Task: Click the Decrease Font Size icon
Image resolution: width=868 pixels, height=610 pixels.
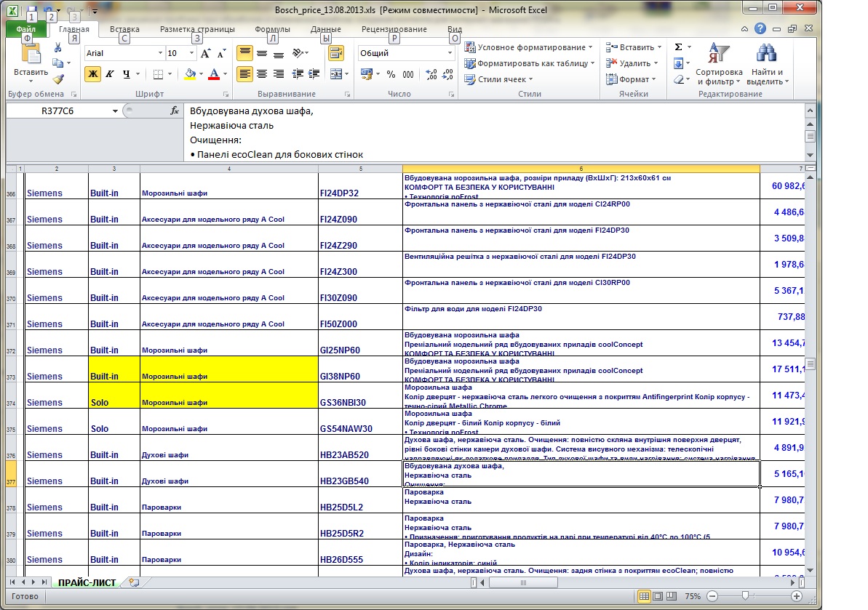Action: (x=221, y=53)
